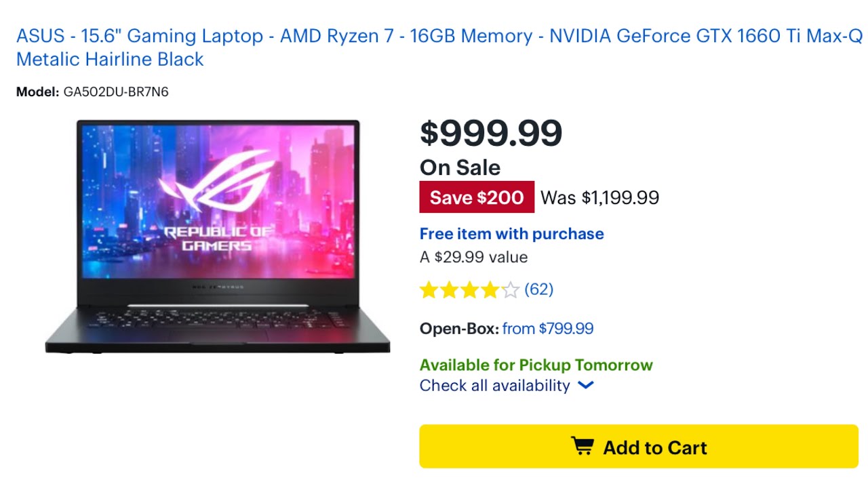Click the Open-Box from $799.99 link
This screenshot has height=488, width=868.
click(x=548, y=329)
